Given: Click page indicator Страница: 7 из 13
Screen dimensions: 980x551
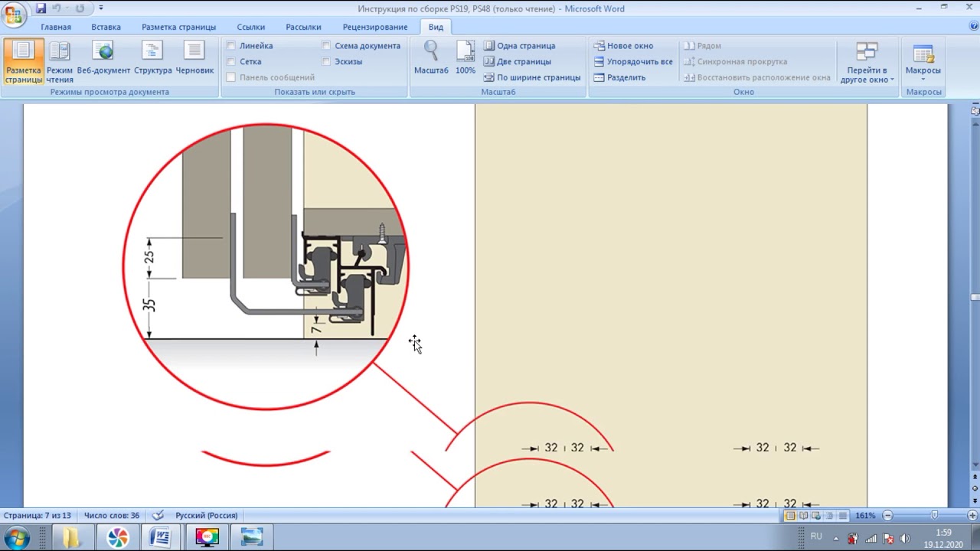Looking at the screenshot, I should tap(37, 516).
